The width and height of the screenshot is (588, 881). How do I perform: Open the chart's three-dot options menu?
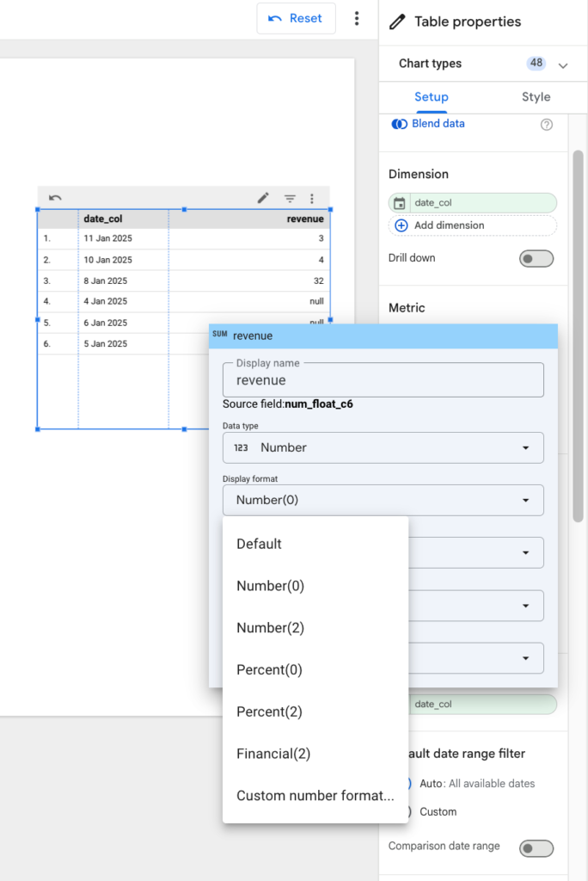pos(312,198)
